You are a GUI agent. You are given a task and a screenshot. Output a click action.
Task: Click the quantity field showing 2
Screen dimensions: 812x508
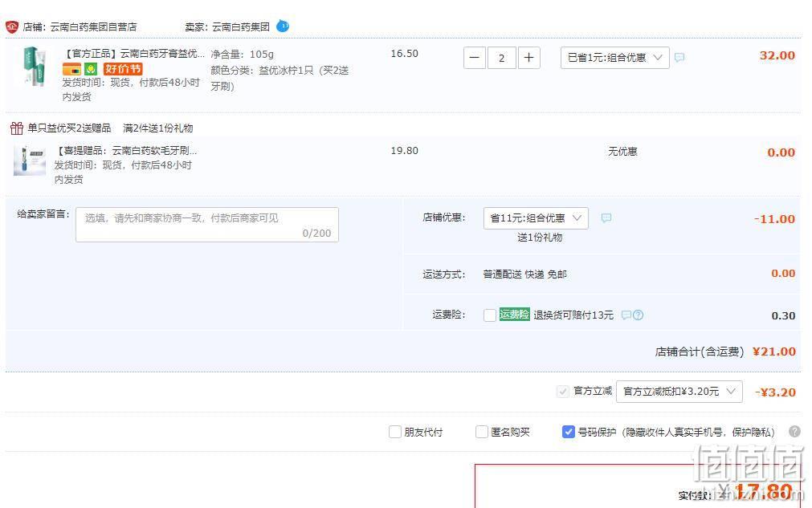(501, 58)
